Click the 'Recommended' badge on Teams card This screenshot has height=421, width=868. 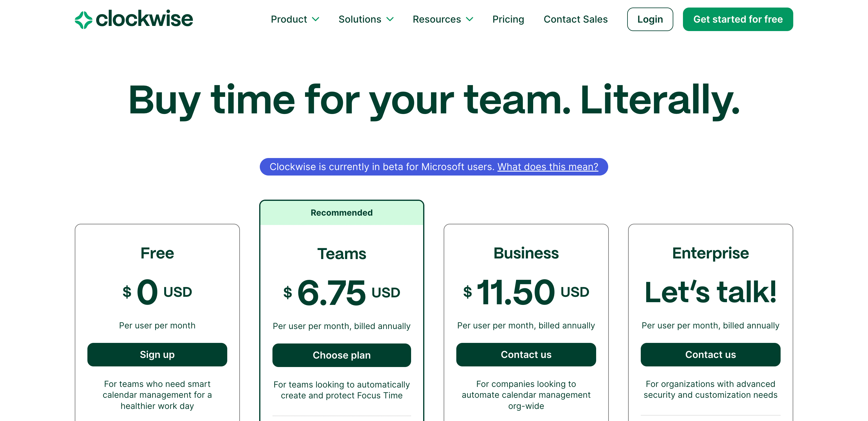pyautogui.click(x=342, y=213)
